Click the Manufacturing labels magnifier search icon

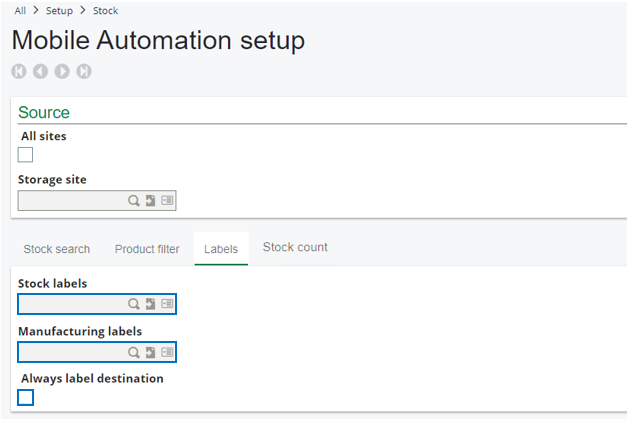(133, 352)
